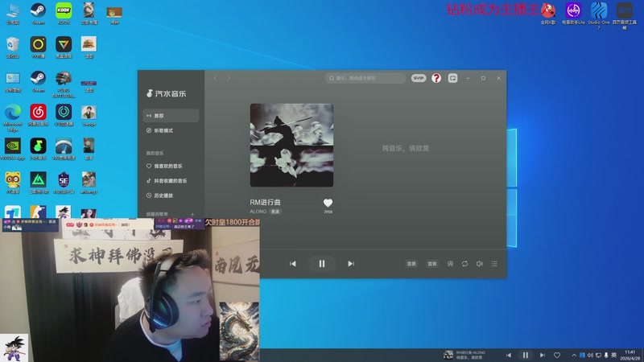Skip to next track in music player

(x=351, y=264)
